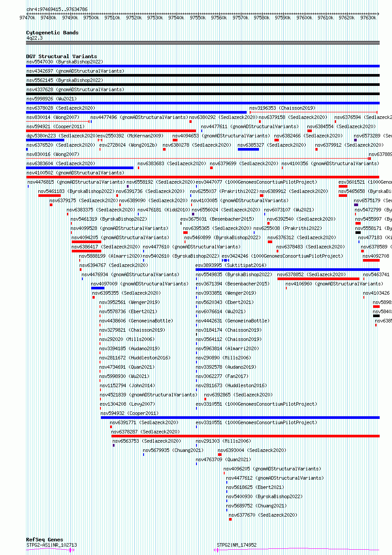Open variant esv3675031 (Besenbacher2015) label
Viewport: 392px width, 555px height.
(217, 219)
